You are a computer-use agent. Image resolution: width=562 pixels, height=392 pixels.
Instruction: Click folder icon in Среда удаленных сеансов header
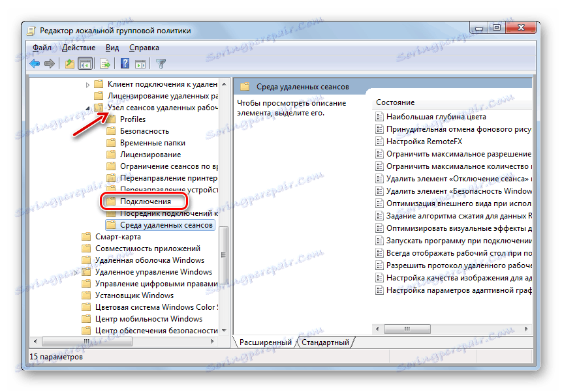245,87
